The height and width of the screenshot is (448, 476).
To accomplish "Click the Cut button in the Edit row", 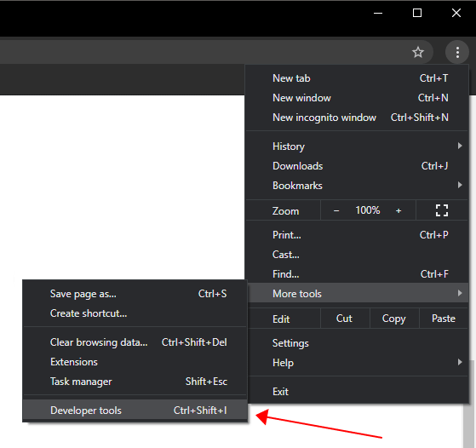I will 344,319.
